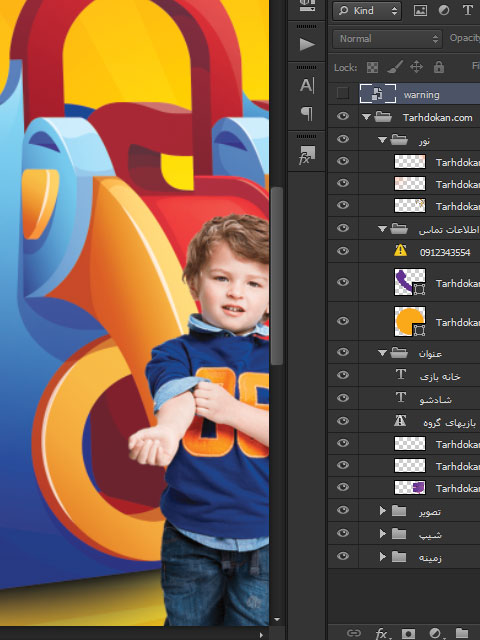The height and width of the screenshot is (640, 480).
Task: Select the first Tarhdokan layer thumbnail under نور
Action: (x=410, y=162)
